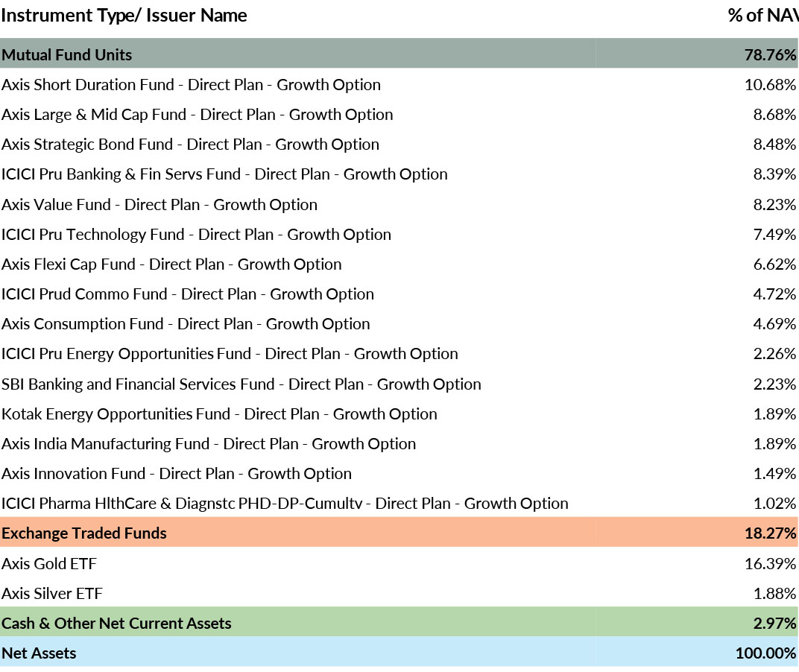This screenshot has width=799, height=672.
Task: Click the "% of NAV" column header
Action: pyautogui.click(x=762, y=16)
